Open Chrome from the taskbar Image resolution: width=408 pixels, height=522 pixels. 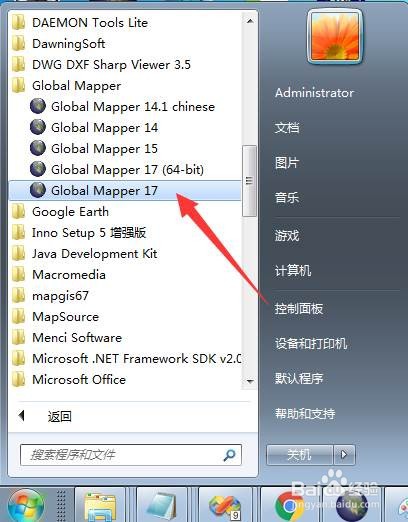(289, 505)
